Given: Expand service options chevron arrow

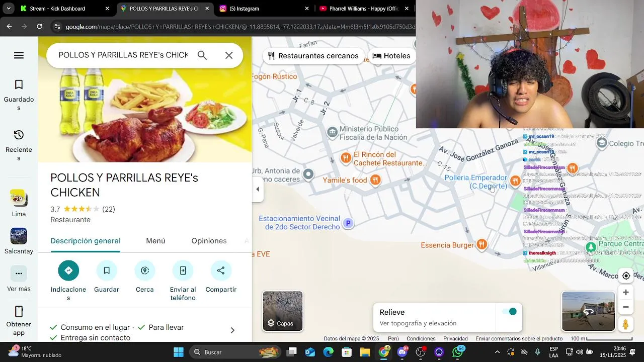Looking at the screenshot, I should [232, 330].
